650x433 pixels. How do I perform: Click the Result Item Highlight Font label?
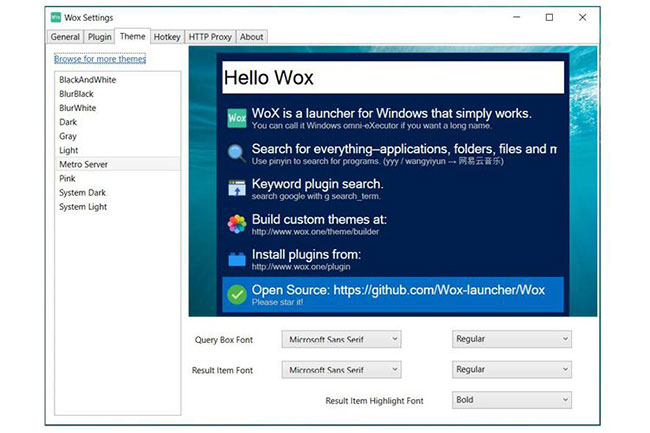374,401
